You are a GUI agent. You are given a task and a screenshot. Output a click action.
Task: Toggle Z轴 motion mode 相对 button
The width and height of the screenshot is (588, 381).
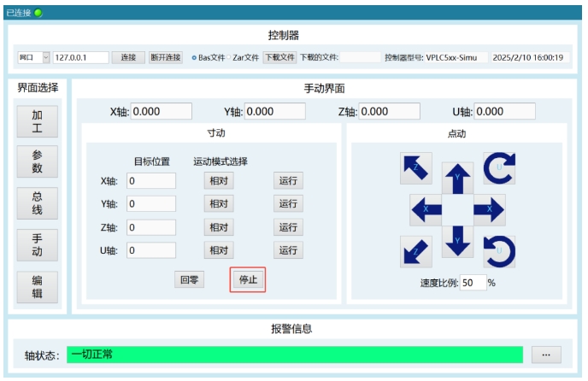point(219,227)
